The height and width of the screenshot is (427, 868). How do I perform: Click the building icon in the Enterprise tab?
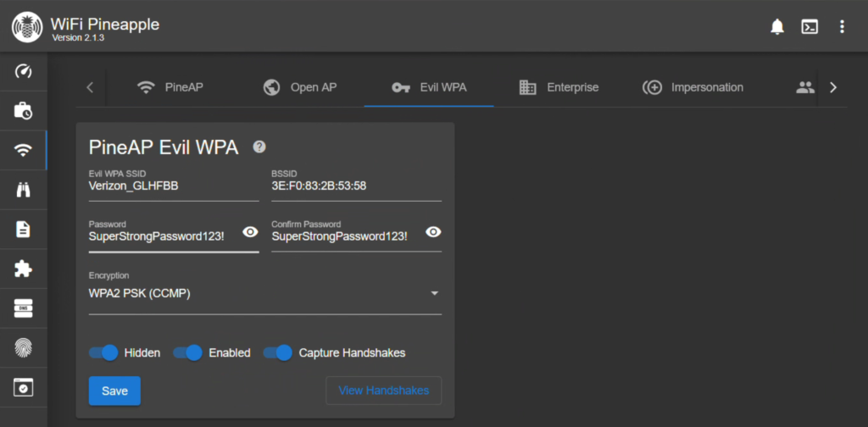527,87
